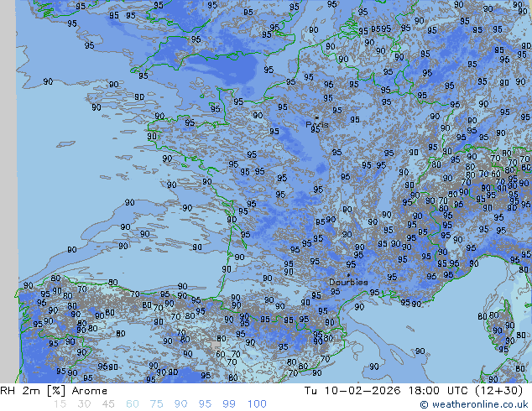Click legend value 30
This screenshot has height=411, width=532.
click(84, 404)
